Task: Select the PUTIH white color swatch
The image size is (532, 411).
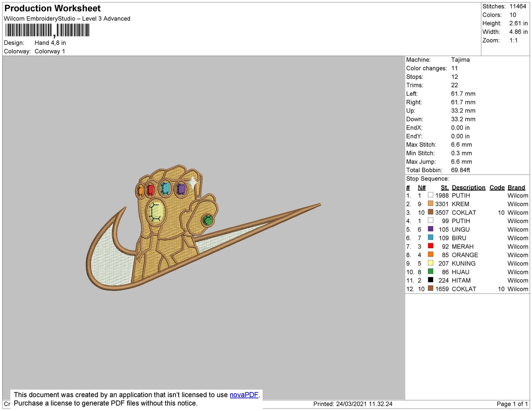Action: pyautogui.click(x=430, y=195)
